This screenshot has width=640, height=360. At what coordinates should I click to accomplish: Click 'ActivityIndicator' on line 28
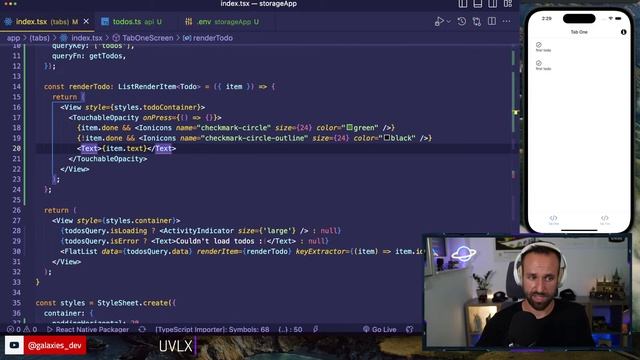tap(198, 231)
